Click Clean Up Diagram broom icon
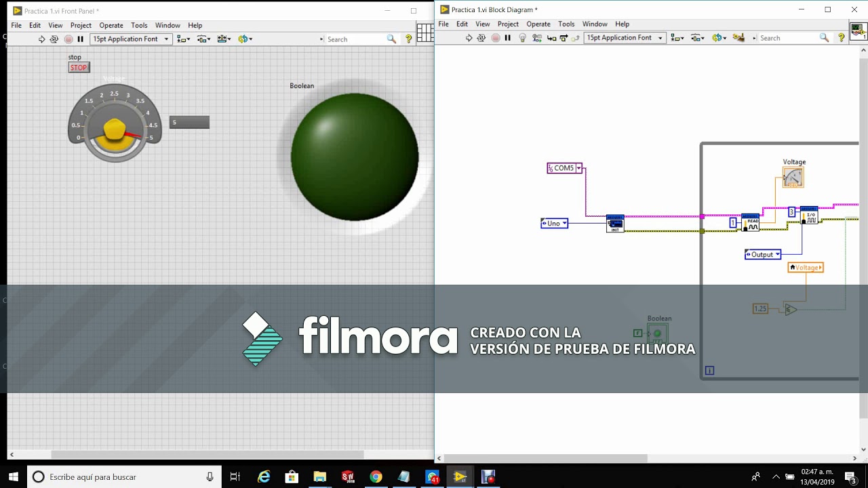This screenshot has height=488, width=868. click(738, 38)
